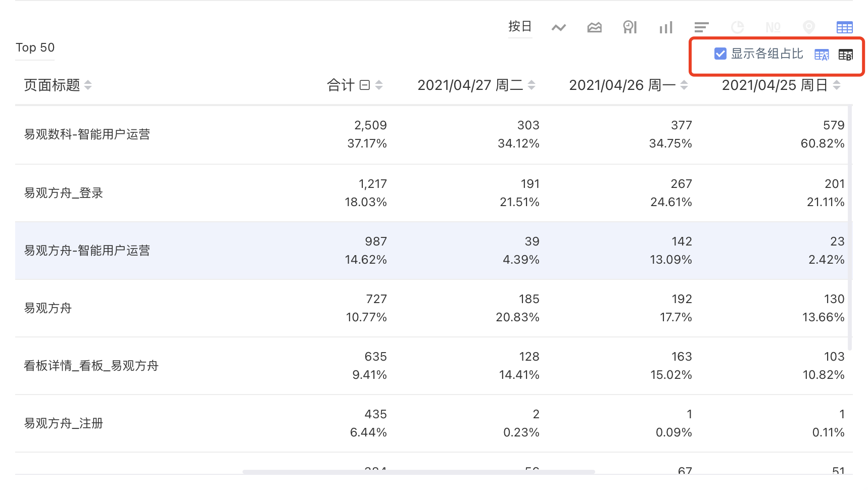Select the B table layout icon

[x=845, y=55]
